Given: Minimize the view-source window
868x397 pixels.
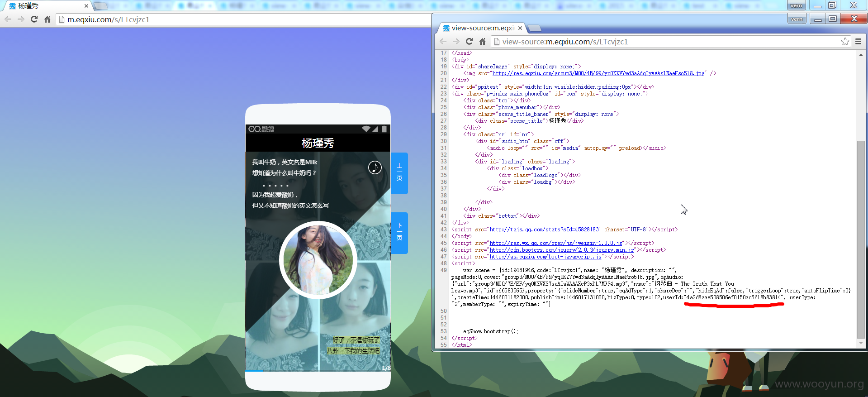Looking at the screenshot, I should pos(817,19).
